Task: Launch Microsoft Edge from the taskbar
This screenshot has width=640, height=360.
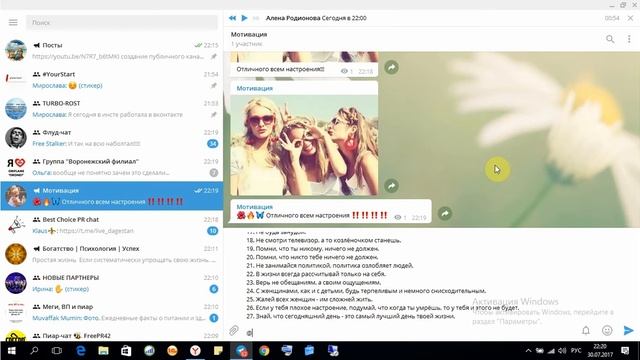Action: (x=80, y=351)
